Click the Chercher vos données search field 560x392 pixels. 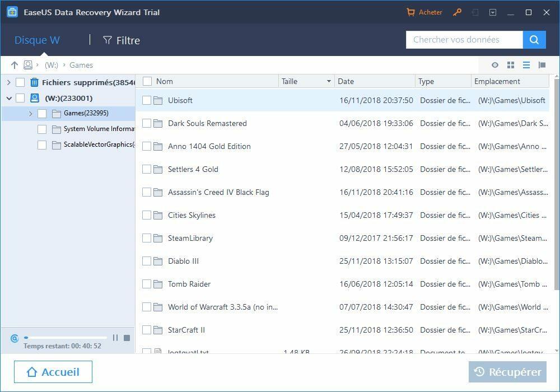(x=464, y=40)
